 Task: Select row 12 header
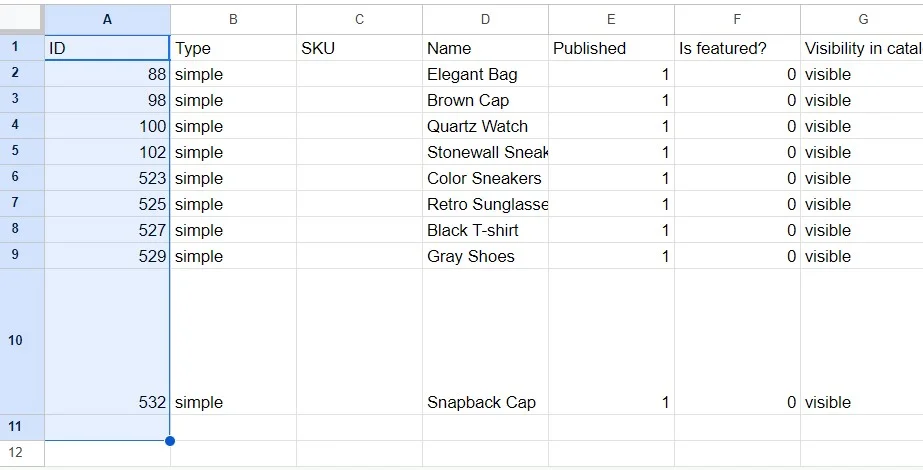[15, 452]
